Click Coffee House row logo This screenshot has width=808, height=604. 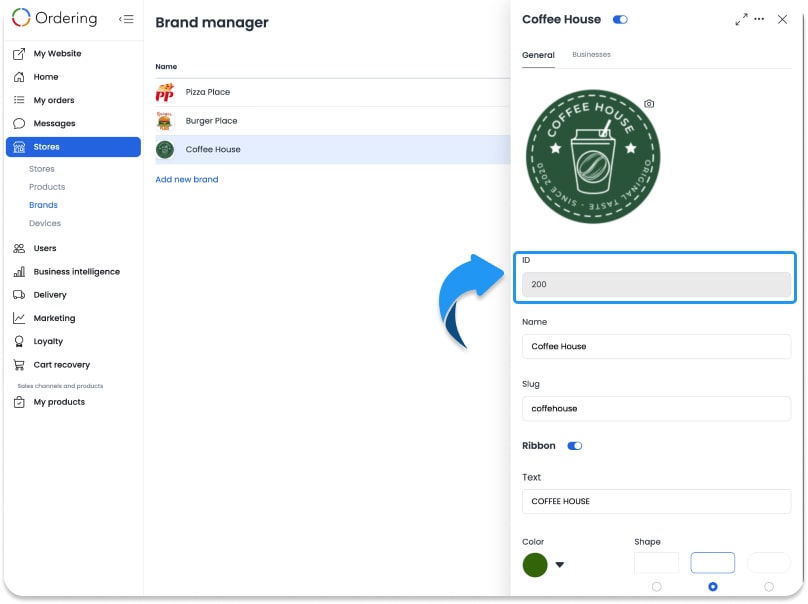165,149
